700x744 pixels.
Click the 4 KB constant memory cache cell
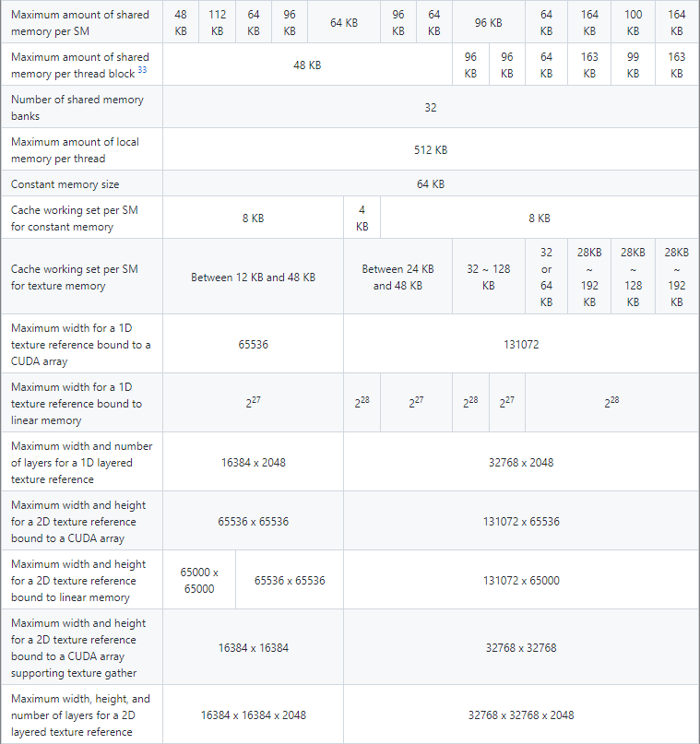point(362,218)
